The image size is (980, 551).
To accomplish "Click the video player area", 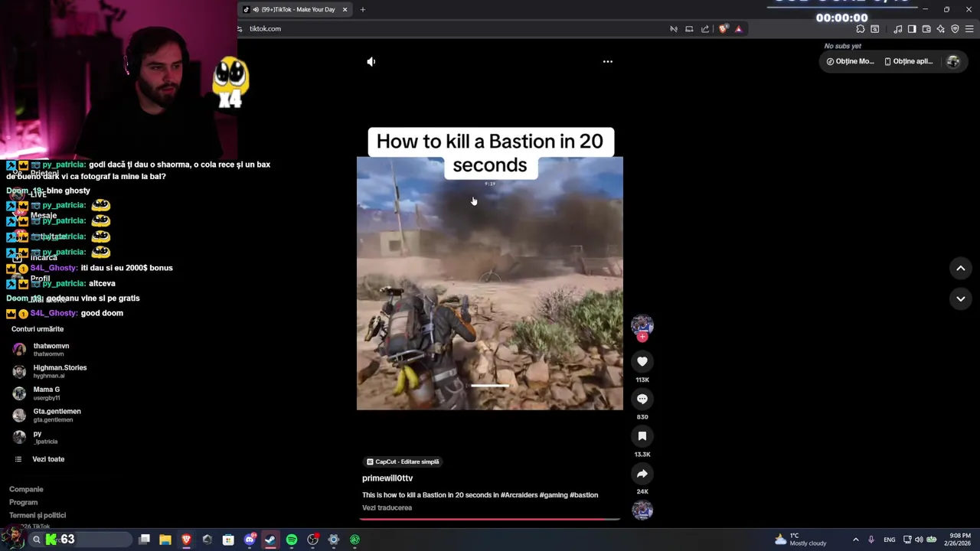I will point(490,283).
